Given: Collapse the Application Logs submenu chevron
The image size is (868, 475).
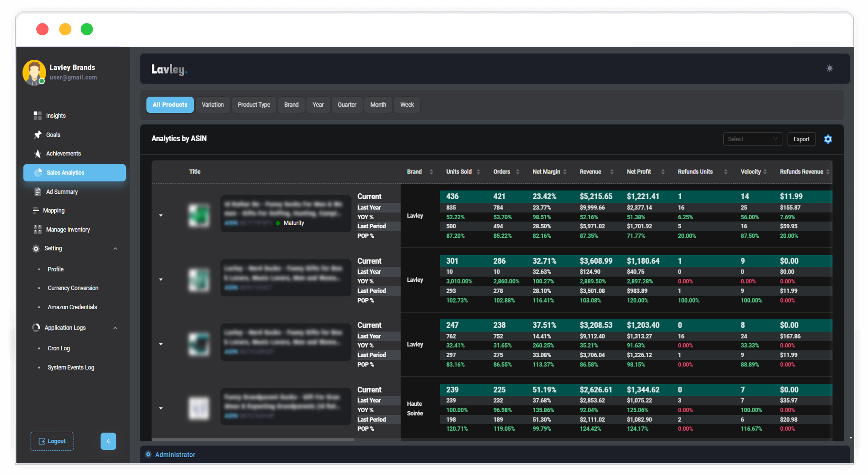Looking at the screenshot, I should tap(115, 328).
